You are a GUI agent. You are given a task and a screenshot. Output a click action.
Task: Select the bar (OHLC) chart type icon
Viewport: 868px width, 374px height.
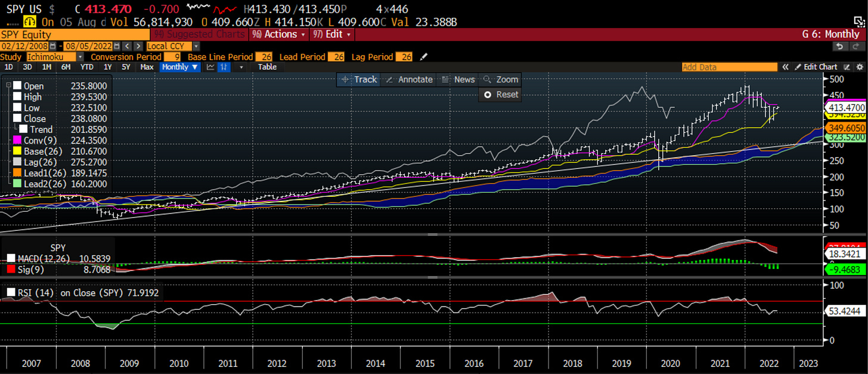pyautogui.click(x=224, y=67)
